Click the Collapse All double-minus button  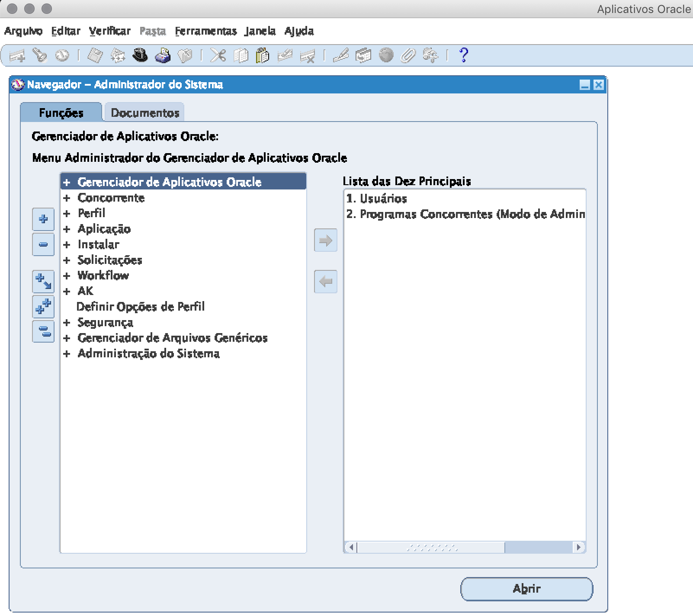43,331
